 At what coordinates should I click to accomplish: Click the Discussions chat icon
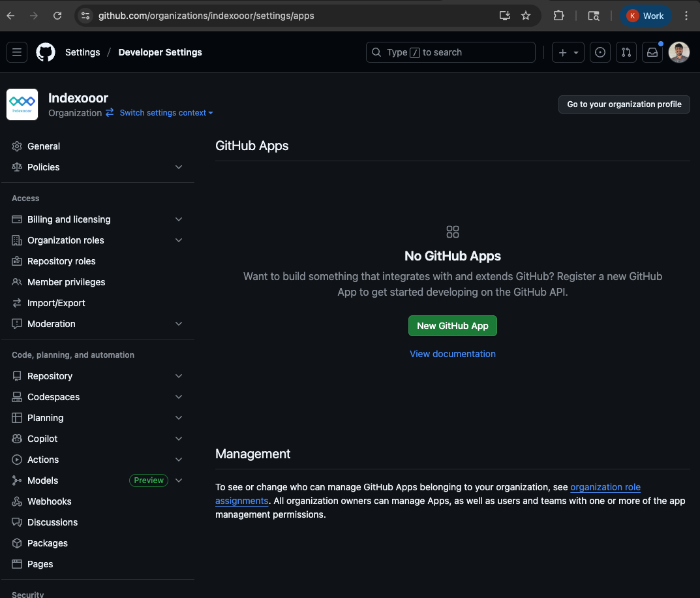coord(17,522)
